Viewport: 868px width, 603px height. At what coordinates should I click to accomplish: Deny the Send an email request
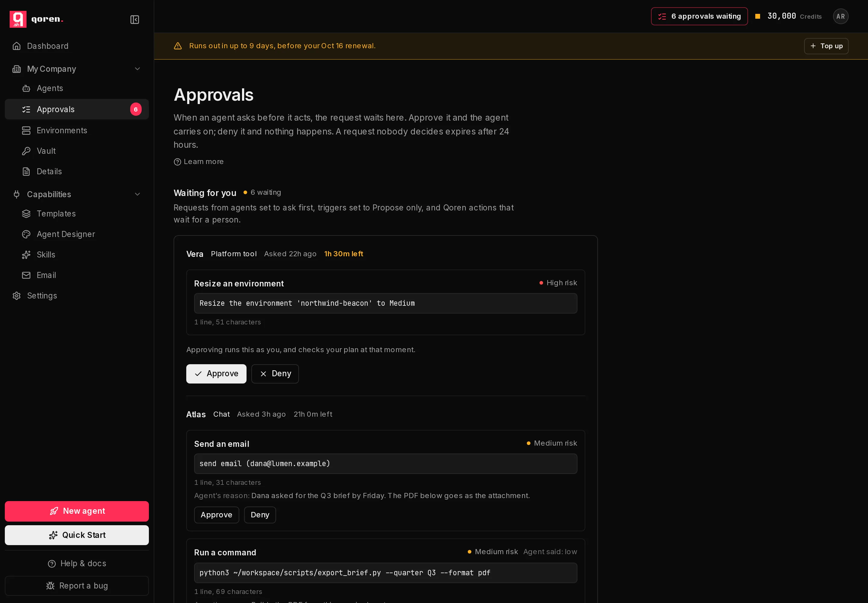[x=260, y=515]
